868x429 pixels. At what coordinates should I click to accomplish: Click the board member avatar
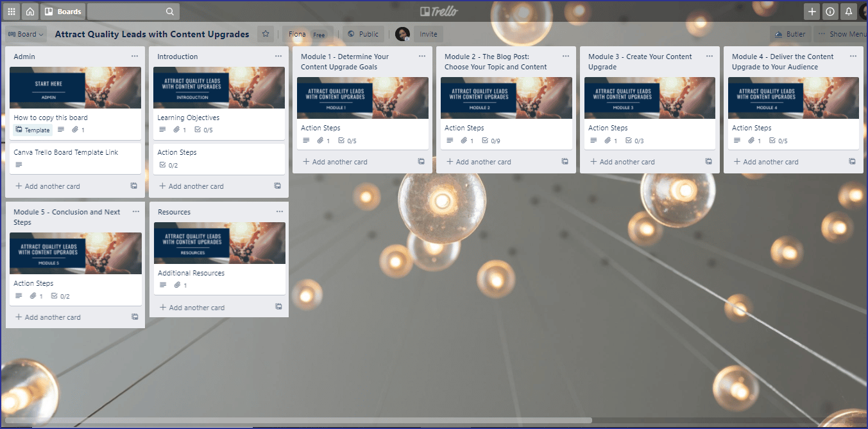pos(402,34)
